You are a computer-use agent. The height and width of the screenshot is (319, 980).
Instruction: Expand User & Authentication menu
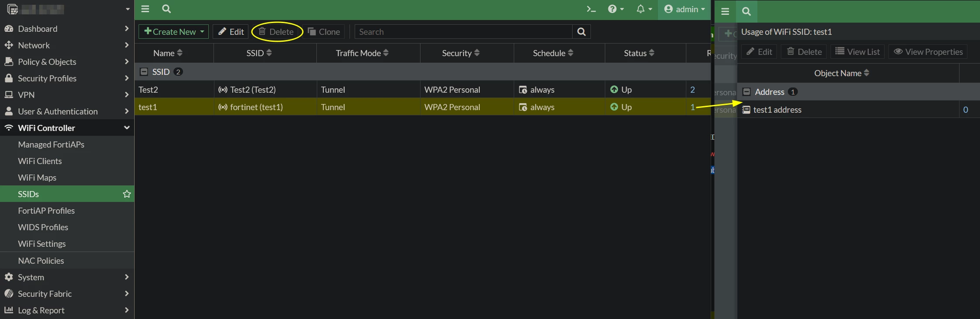point(67,111)
